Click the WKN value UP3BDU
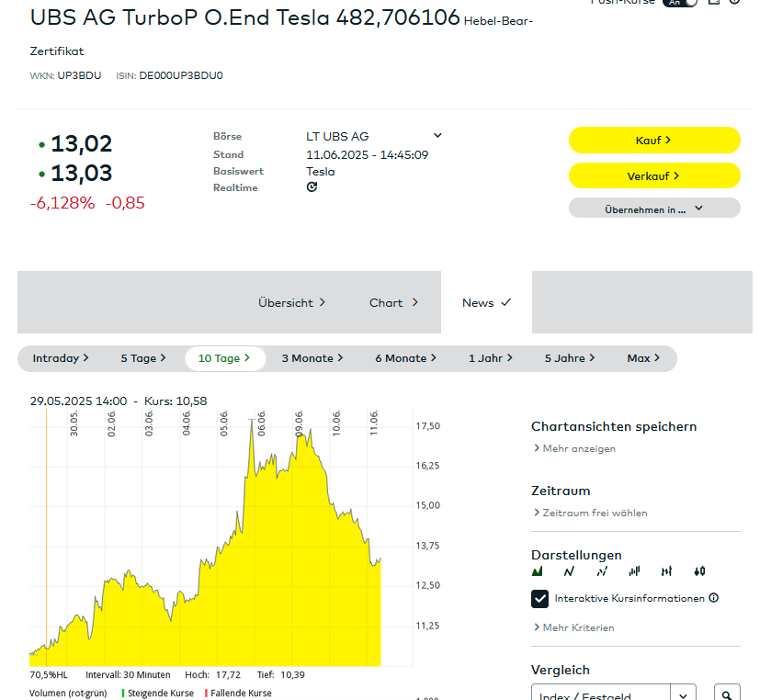Screen dimensions: 771x700 (79, 75)
